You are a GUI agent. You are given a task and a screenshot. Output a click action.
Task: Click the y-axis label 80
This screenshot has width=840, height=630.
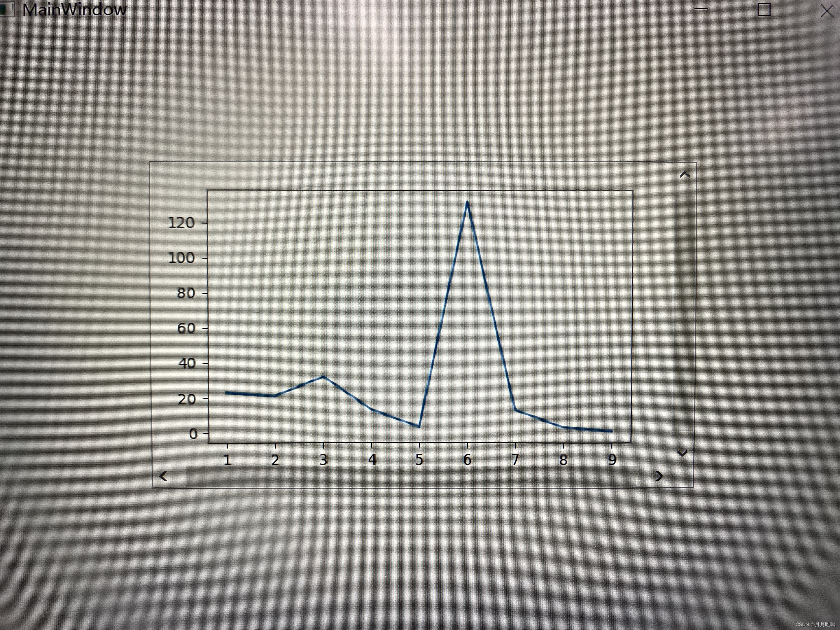pyautogui.click(x=186, y=293)
